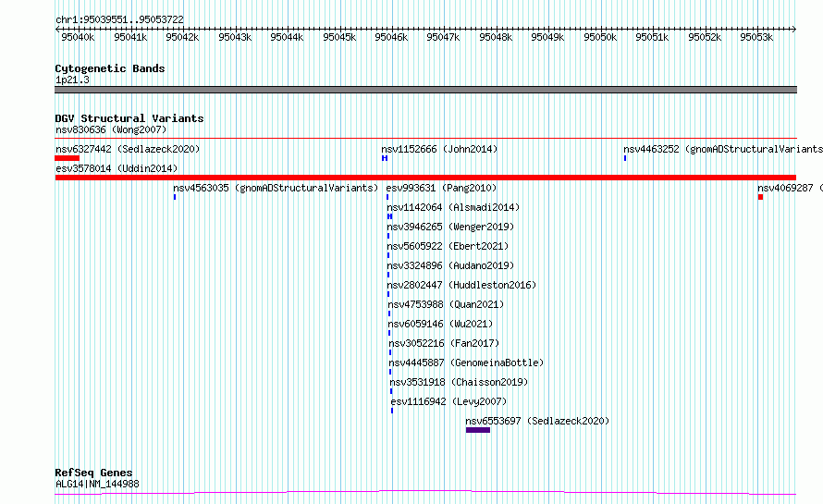Screen dimensions: 823x504
Task: Open the ALG14|NM_144988 gene label
Action: tap(97, 484)
